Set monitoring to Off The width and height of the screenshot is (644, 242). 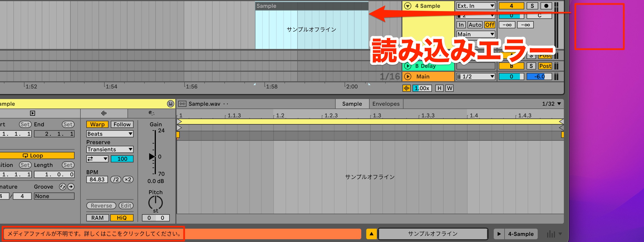coord(490,25)
